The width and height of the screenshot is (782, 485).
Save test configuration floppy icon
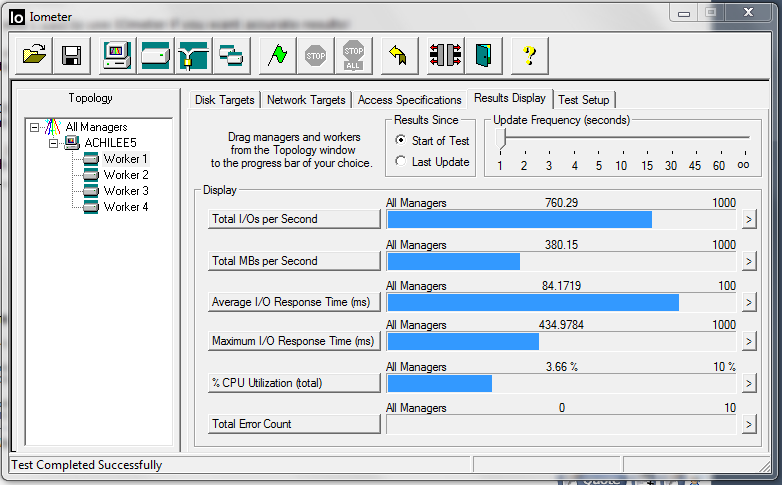(x=72, y=55)
